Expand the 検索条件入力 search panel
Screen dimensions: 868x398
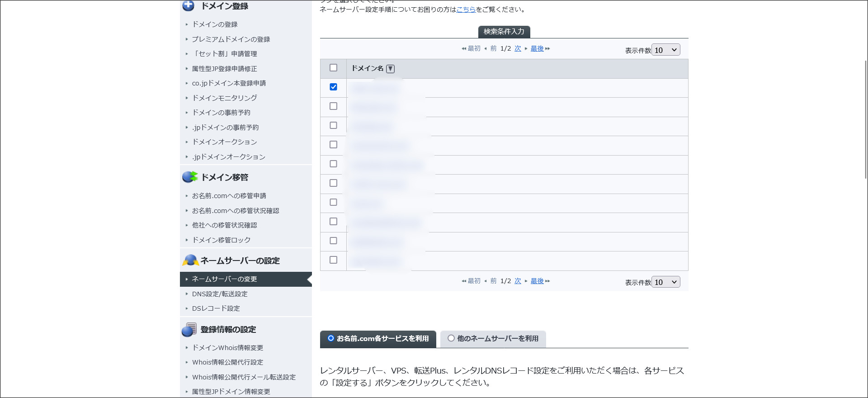504,32
